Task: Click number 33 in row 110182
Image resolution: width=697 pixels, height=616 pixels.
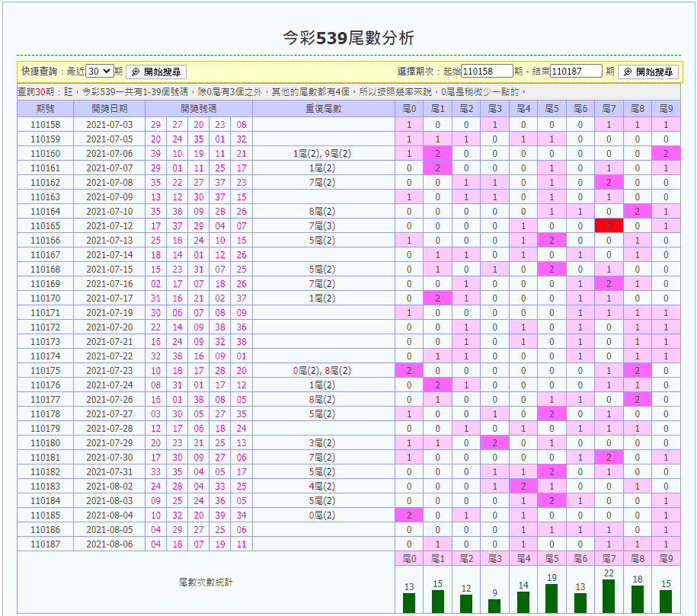Action: pos(155,472)
